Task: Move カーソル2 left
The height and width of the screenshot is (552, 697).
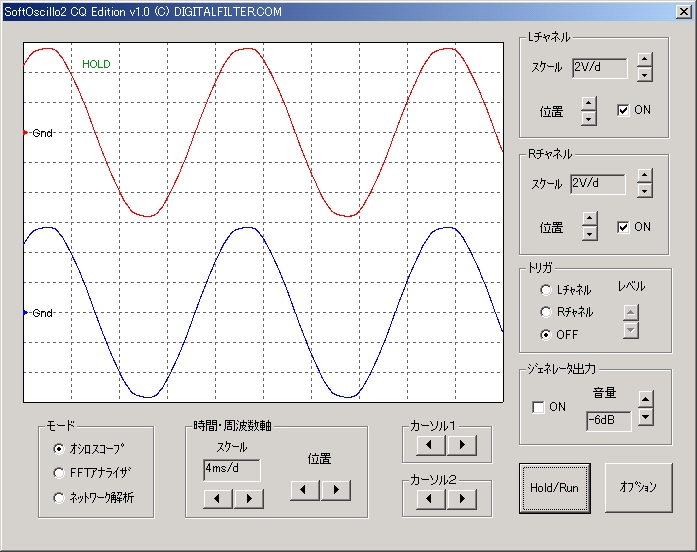Action: (x=431, y=498)
